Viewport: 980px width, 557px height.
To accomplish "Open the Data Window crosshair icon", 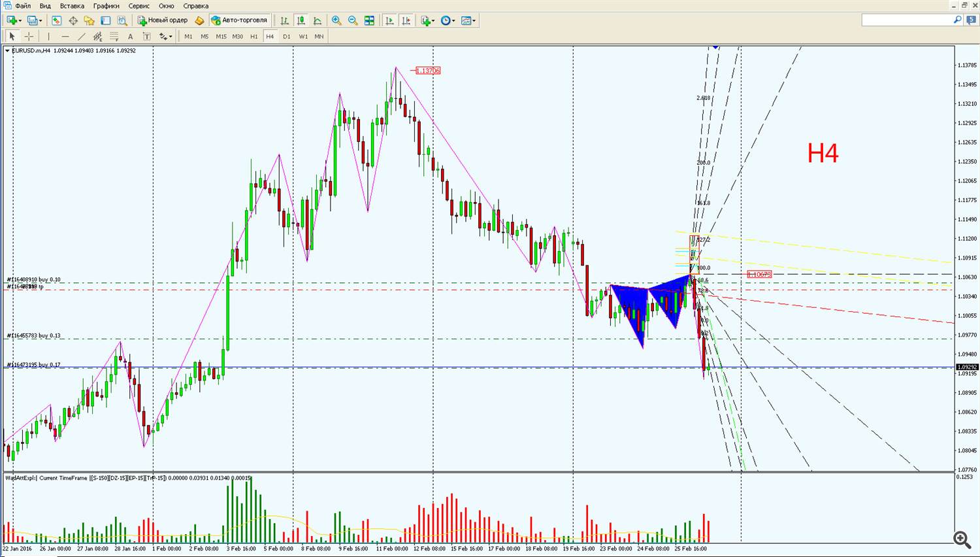I will click(x=73, y=20).
